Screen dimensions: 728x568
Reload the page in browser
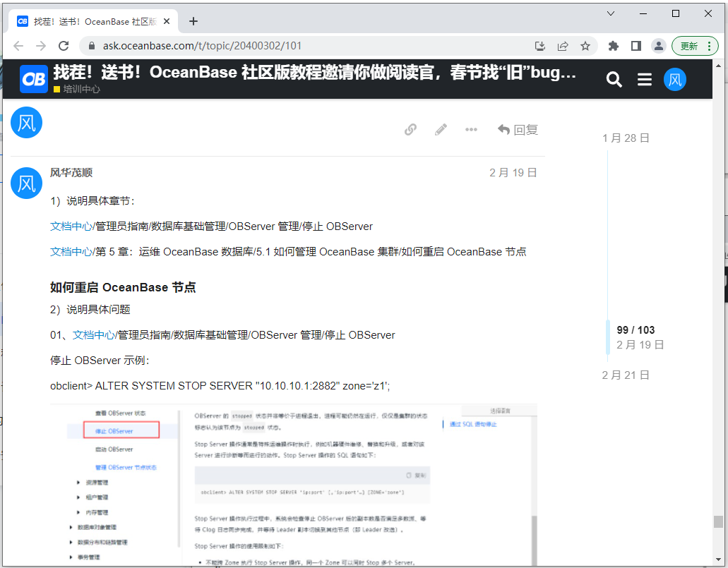[x=64, y=46]
